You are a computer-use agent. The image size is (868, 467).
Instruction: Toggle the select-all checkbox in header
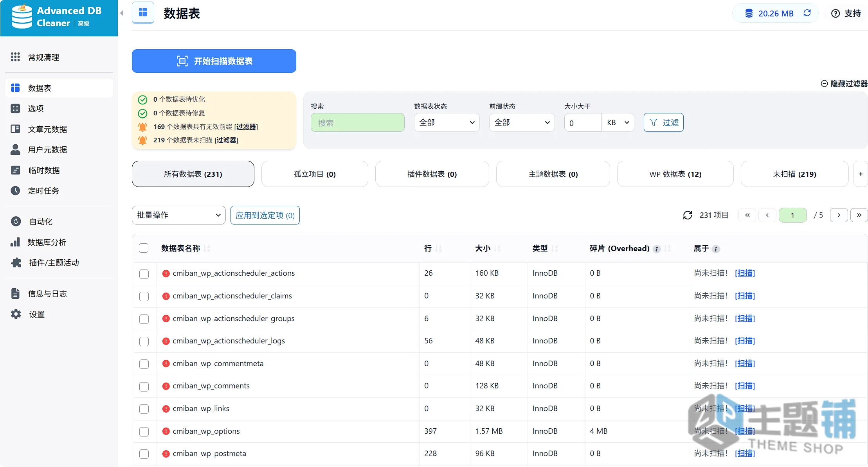[144, 248]
